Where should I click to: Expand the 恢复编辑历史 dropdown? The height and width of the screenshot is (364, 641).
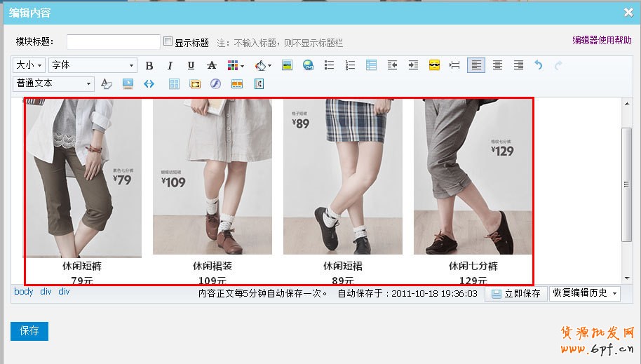(x=584, y=293)
